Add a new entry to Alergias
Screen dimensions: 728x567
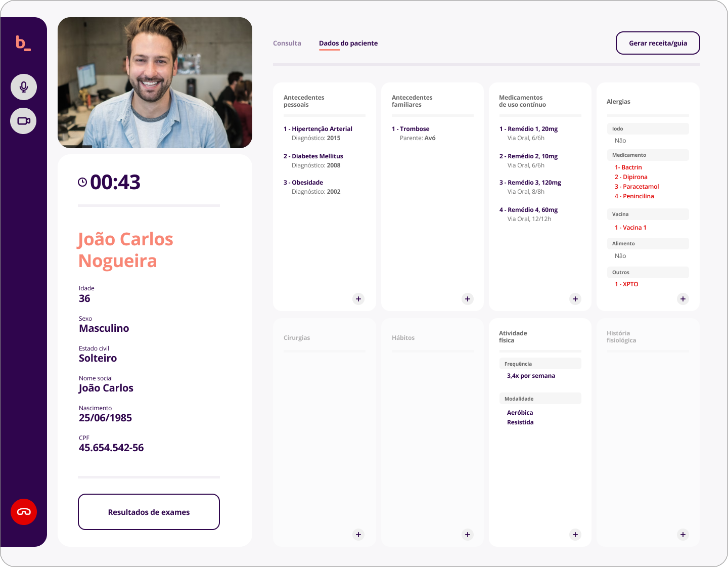683,299
